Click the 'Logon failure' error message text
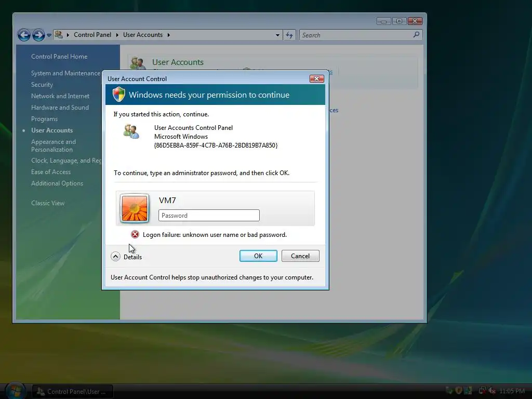The image size is (532, 399). pyautogui.click(x=215, y=235)
